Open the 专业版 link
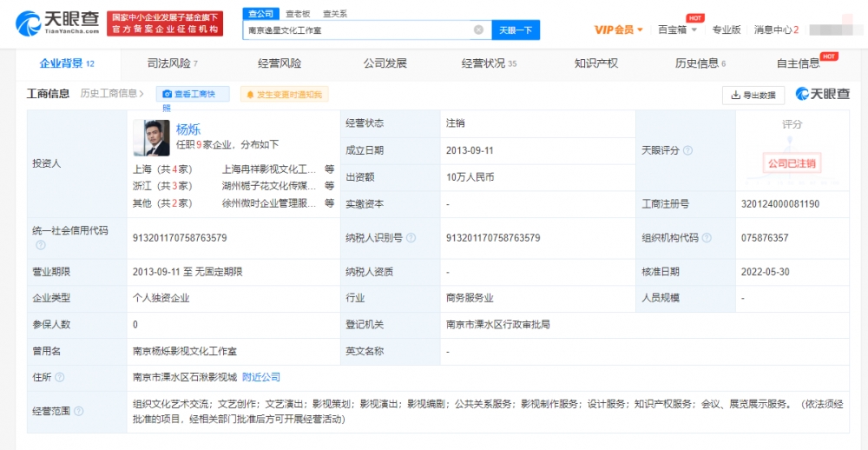 727,30
